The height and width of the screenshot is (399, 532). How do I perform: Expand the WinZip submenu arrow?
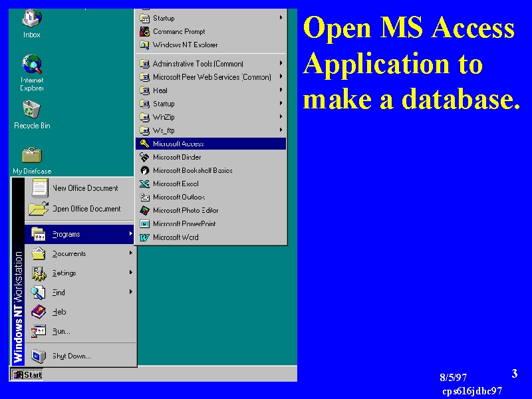[281, 116]
